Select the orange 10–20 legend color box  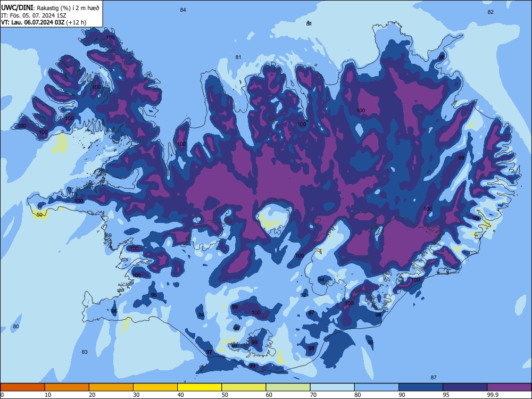pyautogui.click(x=67, y=387)
